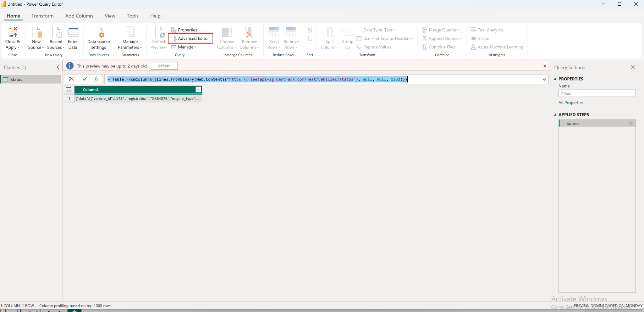Screen dimensions: 644x312
Task: Confirm the formula with checkmark icon
Action: pyautogui.click(x=85, y=79)
